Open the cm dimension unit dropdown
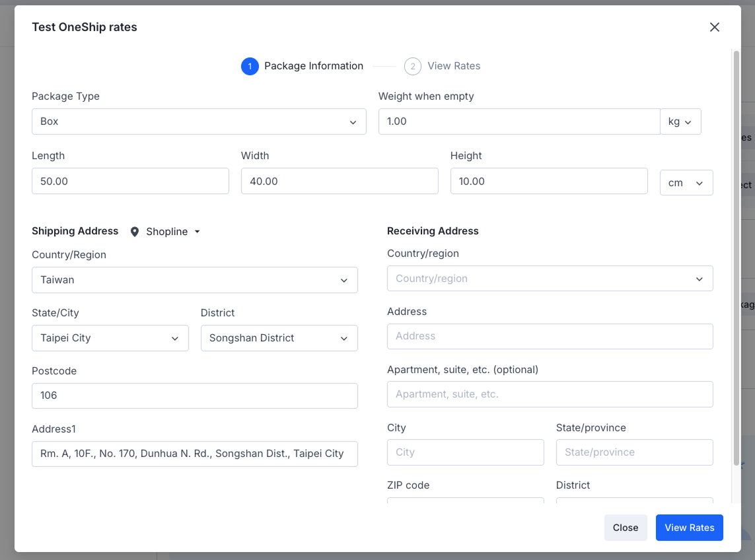This screenshot has height=560, width=755. point(686,183)
